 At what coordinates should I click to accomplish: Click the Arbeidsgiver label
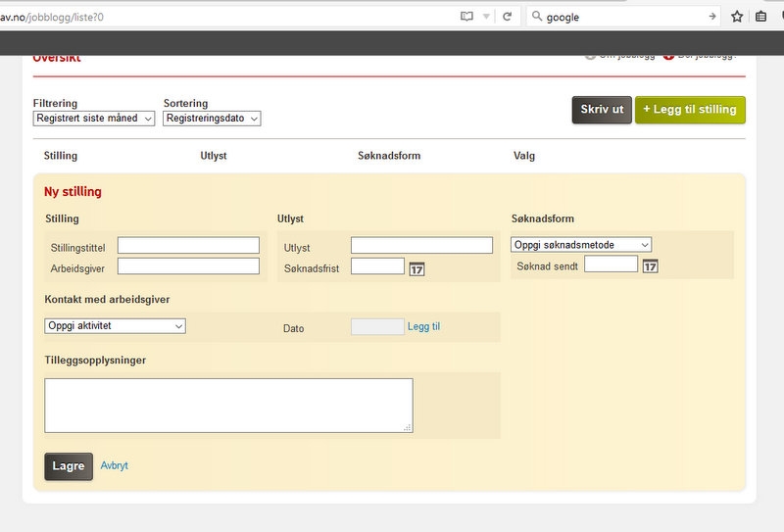pyautogui.click(x=77, y=268)
